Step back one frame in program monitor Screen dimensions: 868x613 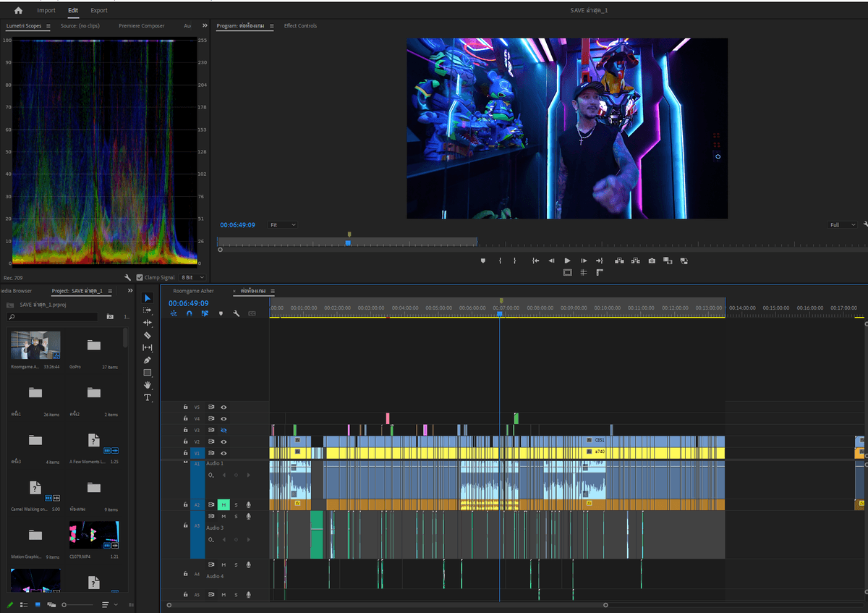point(551,261)
